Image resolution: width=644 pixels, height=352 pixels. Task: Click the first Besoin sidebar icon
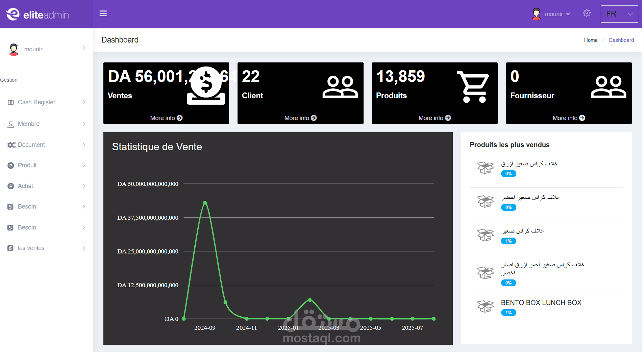tap(10, 207)
